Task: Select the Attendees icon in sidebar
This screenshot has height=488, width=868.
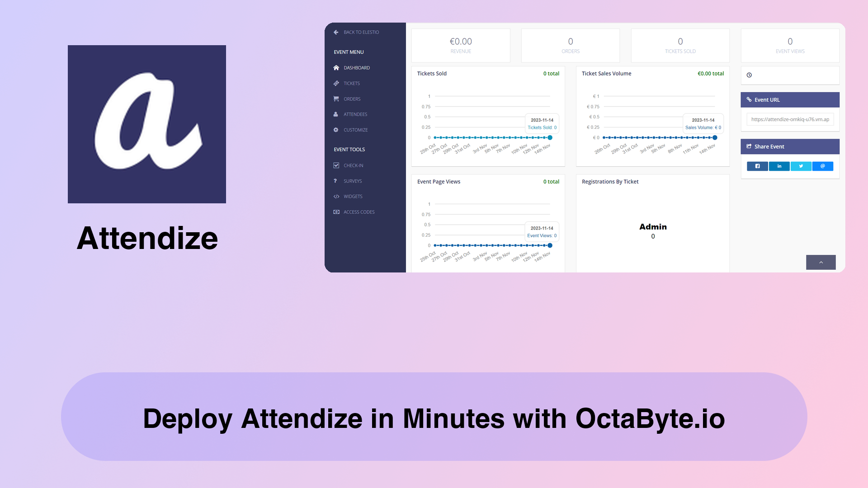Action: [x=335, y=114]
